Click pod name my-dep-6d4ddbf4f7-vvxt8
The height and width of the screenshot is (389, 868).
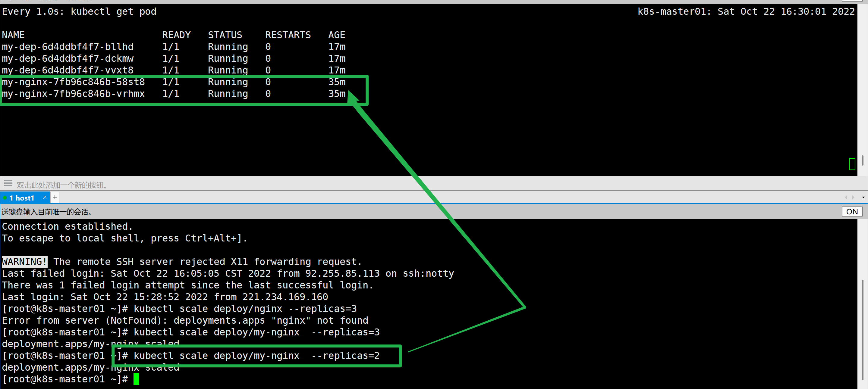[68, 70]
